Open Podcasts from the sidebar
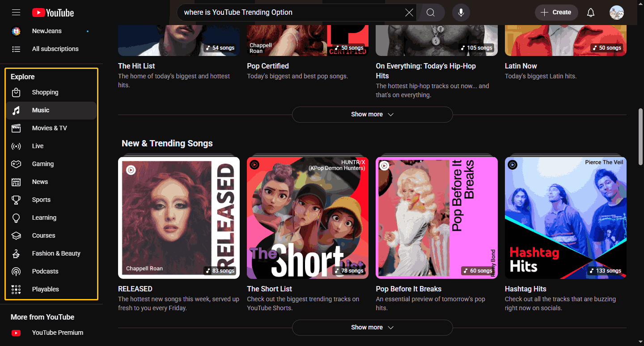 point(51,271)
